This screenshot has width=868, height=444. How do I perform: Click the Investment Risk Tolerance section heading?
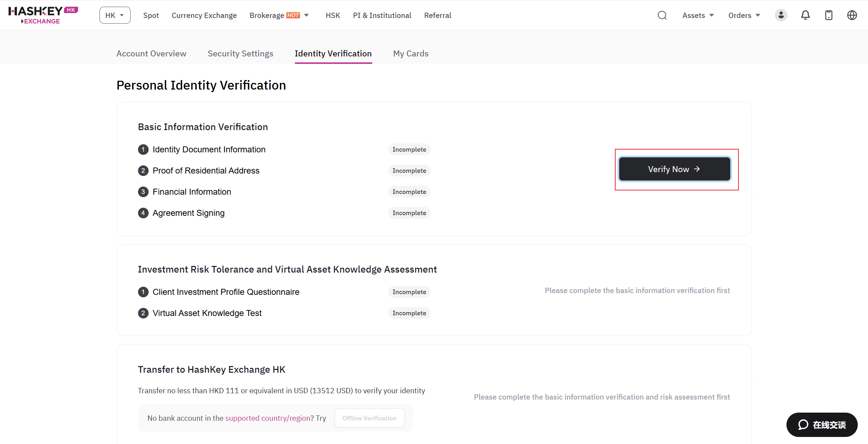(287, 269)
